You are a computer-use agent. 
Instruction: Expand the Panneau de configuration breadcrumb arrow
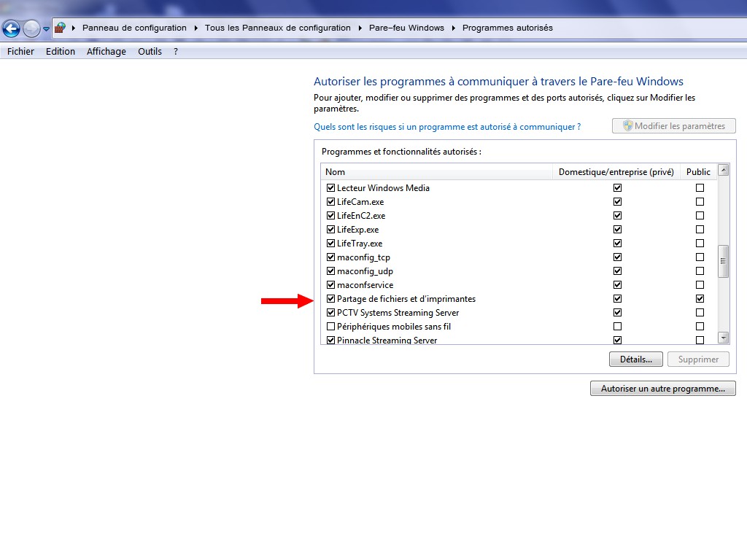click(196, 28)
